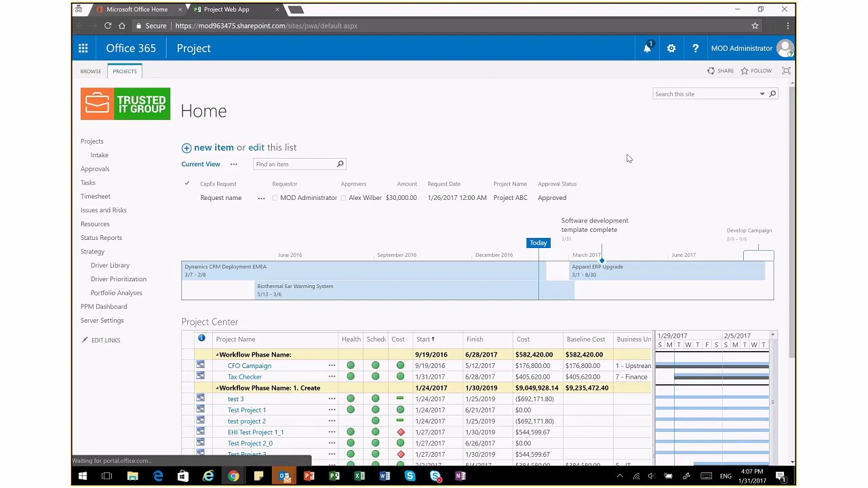Bookmark this page with the star icon
The width and height of the screenshot is (868, 488).
click(755, 26)
